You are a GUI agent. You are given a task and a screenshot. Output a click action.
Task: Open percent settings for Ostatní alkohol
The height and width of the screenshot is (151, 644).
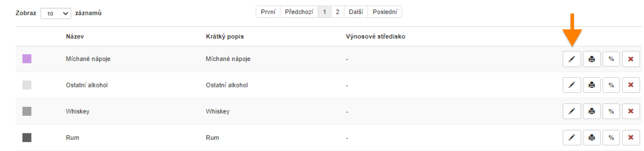coord(611,85)
